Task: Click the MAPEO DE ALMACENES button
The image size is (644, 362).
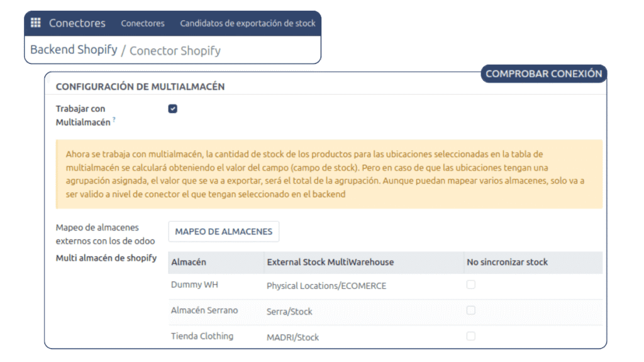Action: pos(223,231)
